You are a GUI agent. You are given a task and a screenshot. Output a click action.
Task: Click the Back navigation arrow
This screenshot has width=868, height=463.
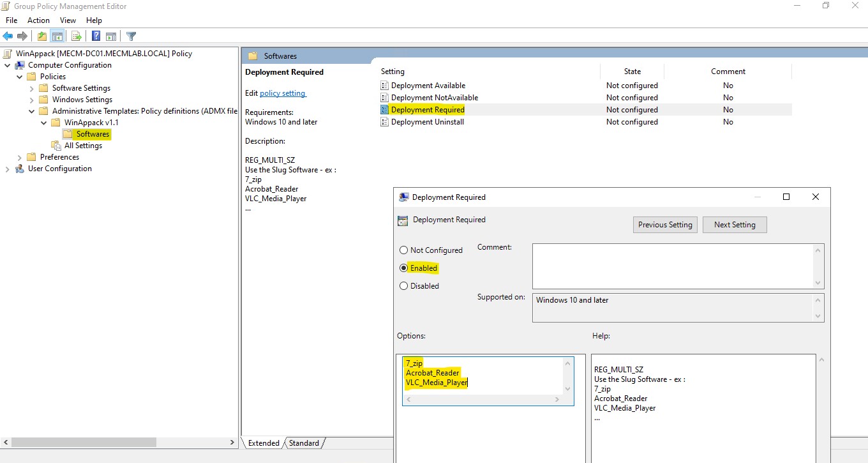click(x=7, y=36)
